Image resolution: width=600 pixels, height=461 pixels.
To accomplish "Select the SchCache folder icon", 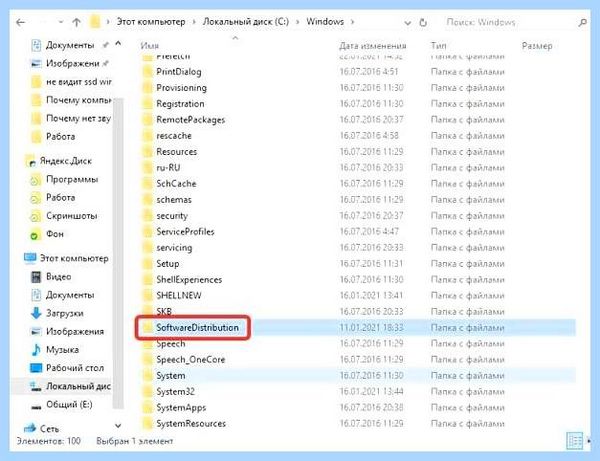I will [147, 184].
